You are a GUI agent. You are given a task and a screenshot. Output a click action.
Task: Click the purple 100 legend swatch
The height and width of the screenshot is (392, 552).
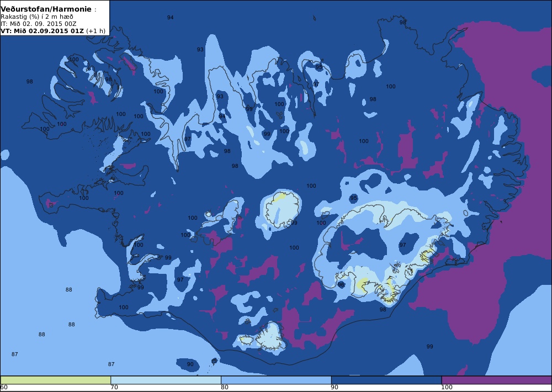(497, 380)
